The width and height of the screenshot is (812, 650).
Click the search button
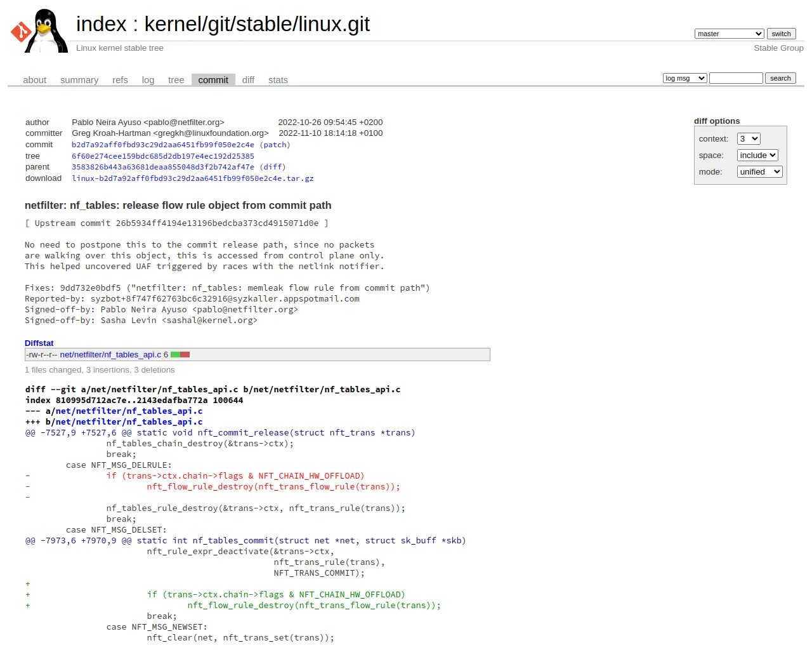(780, 78)
